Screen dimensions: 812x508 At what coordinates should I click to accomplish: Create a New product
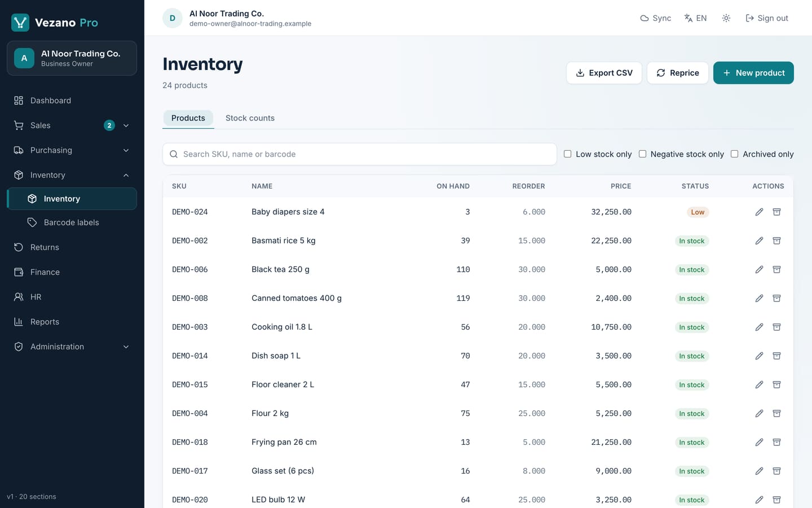pyautogui.click(x=753, y=73)
